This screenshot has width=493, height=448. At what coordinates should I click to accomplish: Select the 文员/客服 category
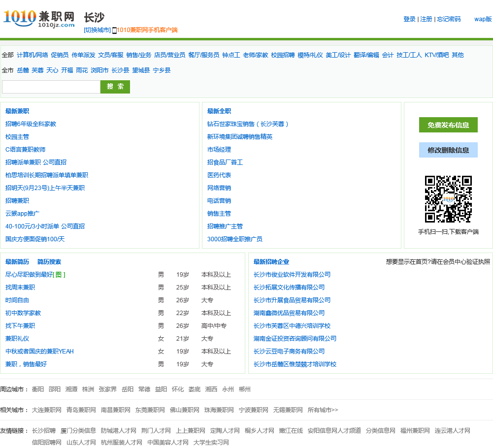point(111,55)
